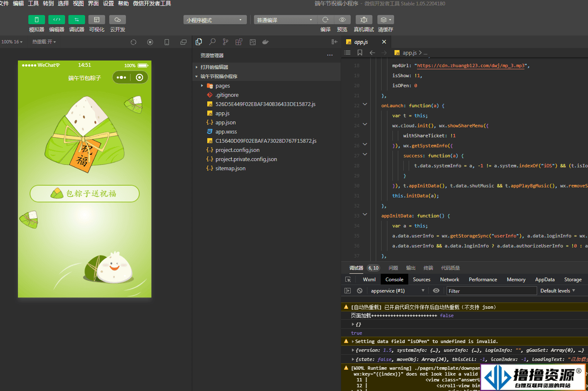Fold the appInitData function at line 33
The width and height of the screenshot is (588, 391).
click(x=365, y=214)
